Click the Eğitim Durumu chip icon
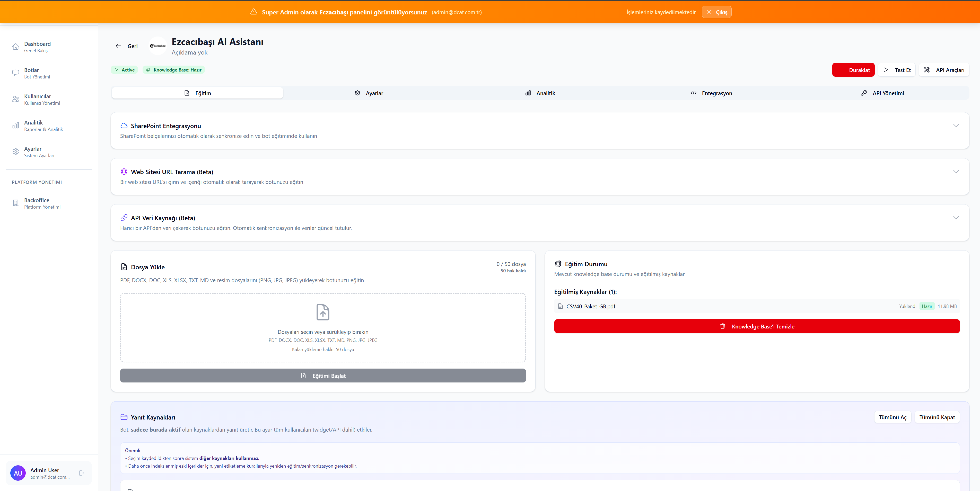This screenshot has width=980, height=491. click(x=558, y=264)
